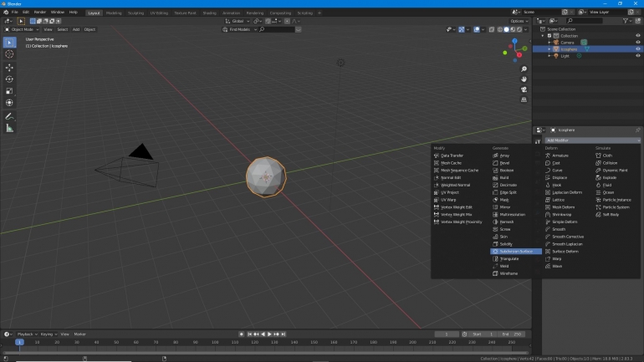Switch to wireframe viewport shading
Viewport: 644px width, 362px height.
click(x=500, y=29)
